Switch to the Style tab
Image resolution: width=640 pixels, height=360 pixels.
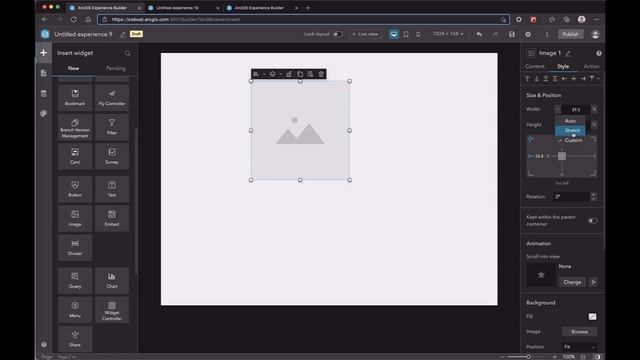563,66
